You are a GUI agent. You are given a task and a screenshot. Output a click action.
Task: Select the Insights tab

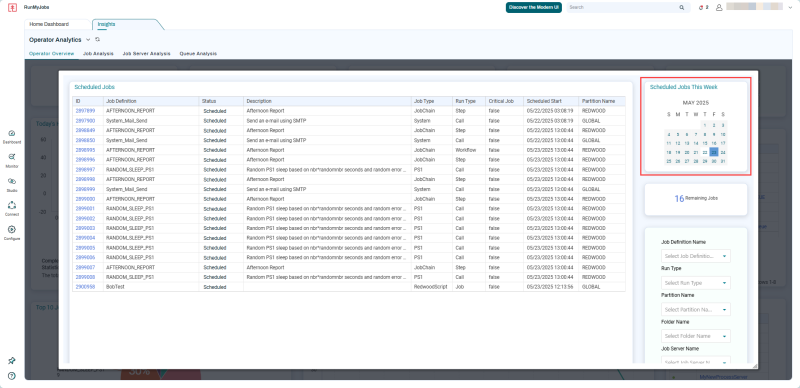point(107,24)
